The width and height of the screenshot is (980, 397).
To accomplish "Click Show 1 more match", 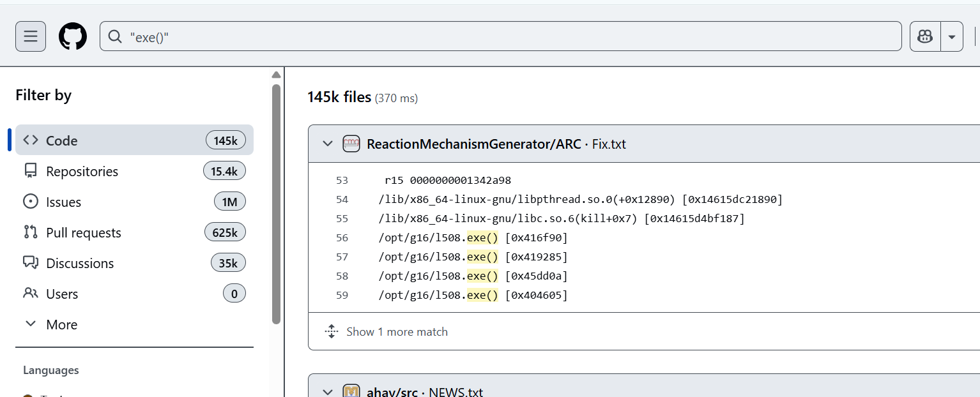I will coord(397,331).
